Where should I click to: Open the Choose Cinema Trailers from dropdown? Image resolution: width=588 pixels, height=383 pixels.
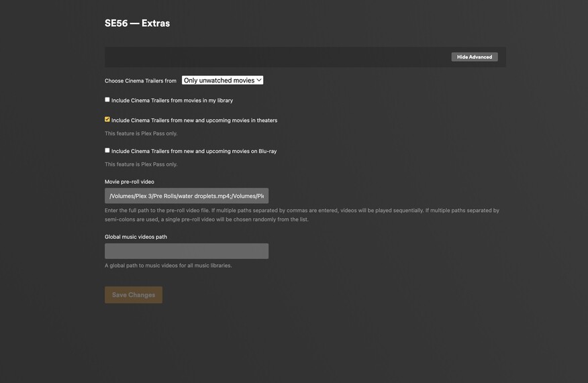[x=222, y=80]
